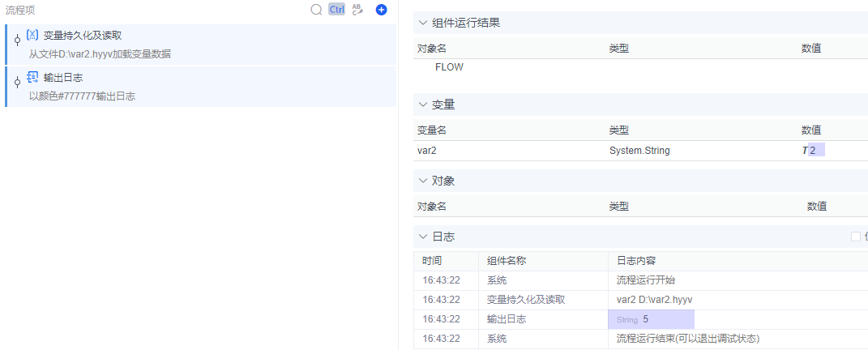Select the 流程运行开始 log entry
The height and width of the screenshot is (350, 868).
point(645,280)
